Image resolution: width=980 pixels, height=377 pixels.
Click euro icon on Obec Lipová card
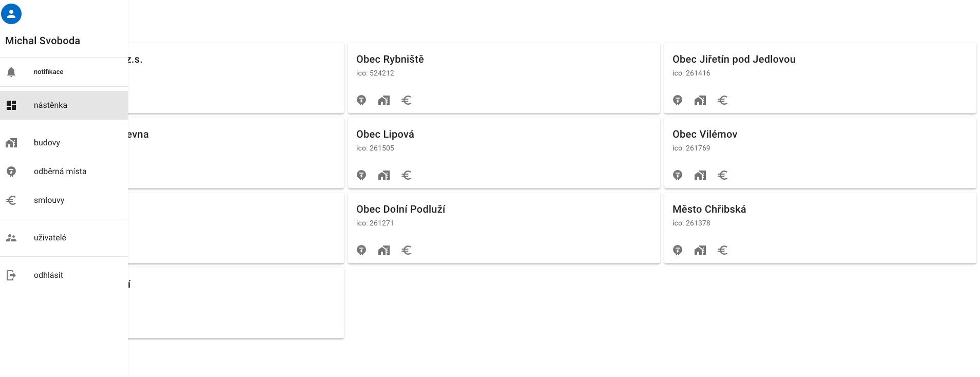pyautogui.click(x=407, y=175)
